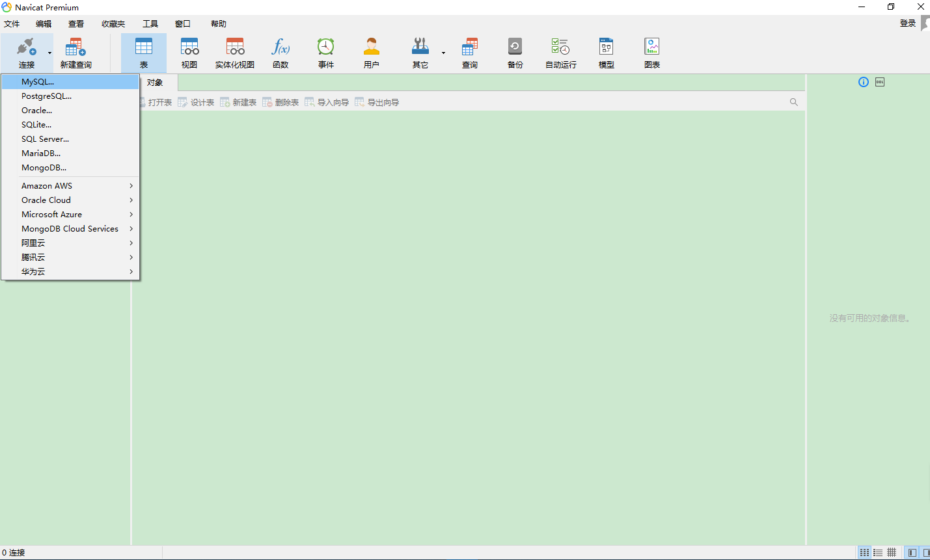The height and width of the screenshot is (560, 930).
Task: Click the 备份 backup icon
Action: 515,47
